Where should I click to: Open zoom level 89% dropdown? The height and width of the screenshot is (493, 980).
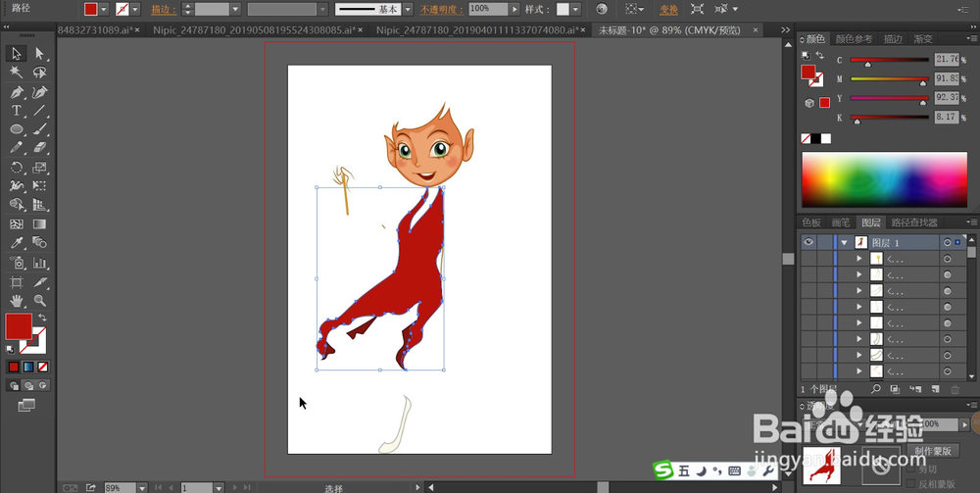point(142,488)
